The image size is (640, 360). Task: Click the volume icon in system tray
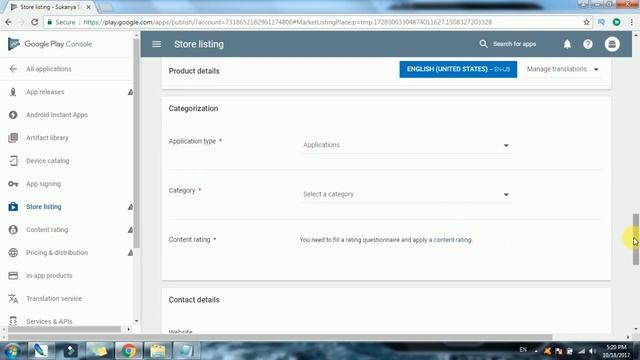[592, 351]
